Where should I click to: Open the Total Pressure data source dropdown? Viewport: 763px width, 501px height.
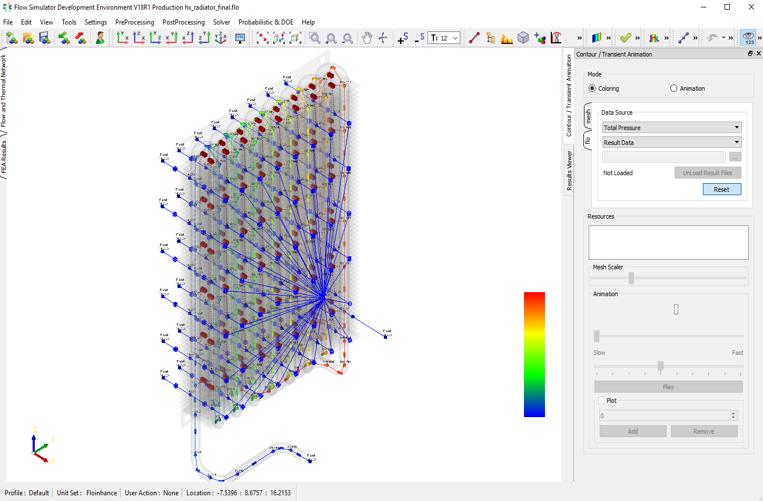(x=672, y=127)
